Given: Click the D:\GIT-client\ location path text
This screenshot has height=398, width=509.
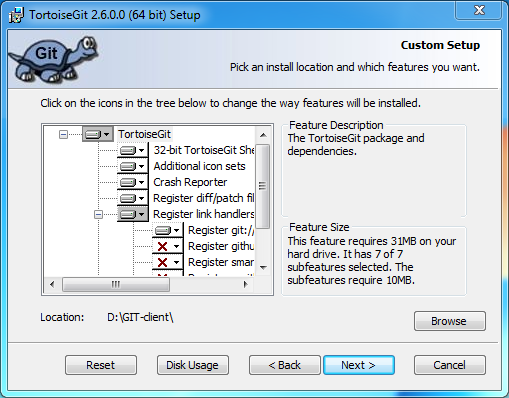Looking at the screenshot, I should (140, 317).
